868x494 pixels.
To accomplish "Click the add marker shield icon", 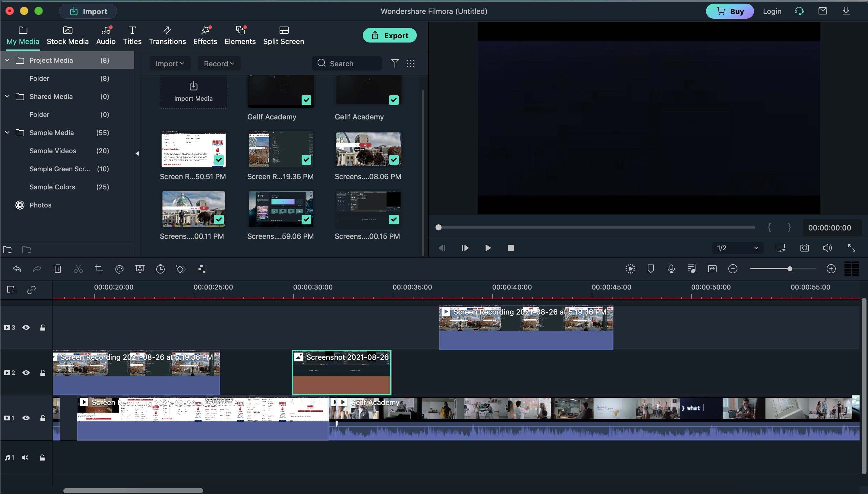I will (x=651, y=269).
